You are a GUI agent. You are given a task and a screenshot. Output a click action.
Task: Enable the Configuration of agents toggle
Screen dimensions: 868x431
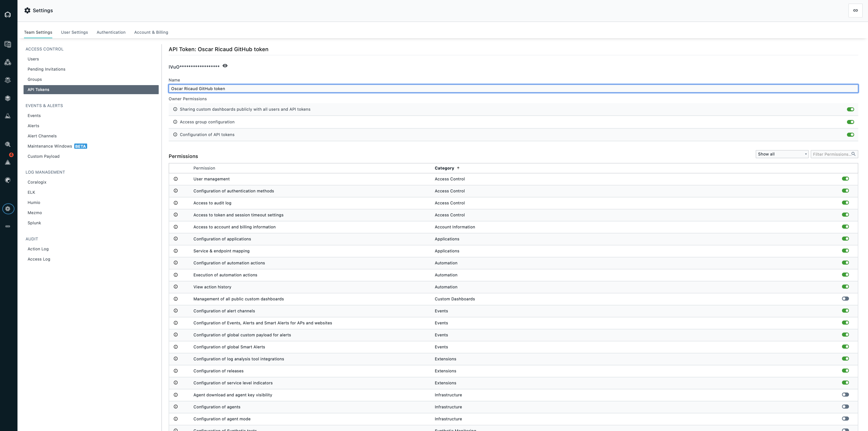845,406
